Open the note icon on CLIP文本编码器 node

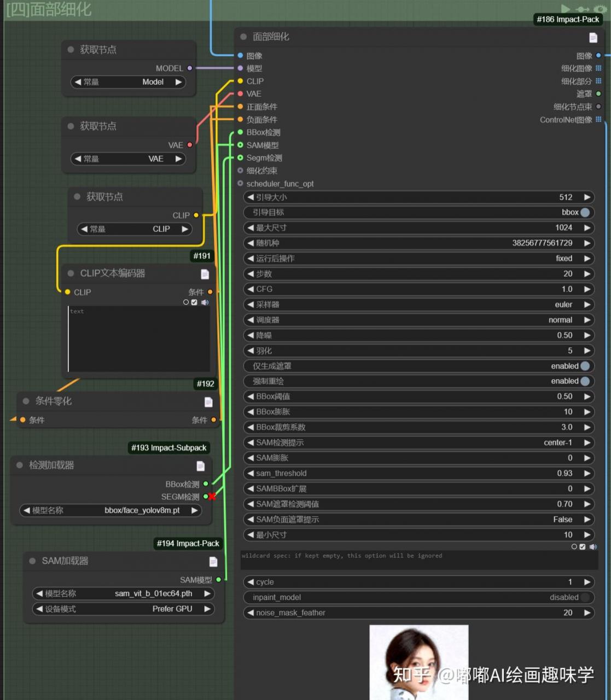point(205,273)
